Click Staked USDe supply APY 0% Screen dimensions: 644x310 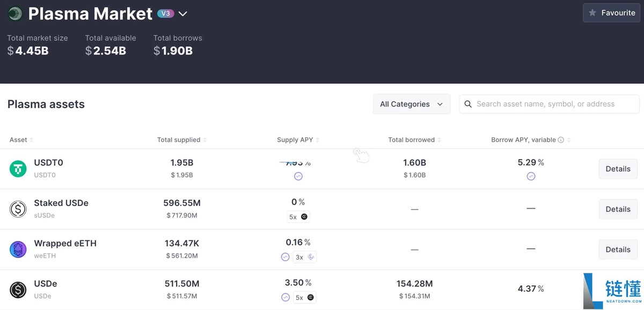298,202
